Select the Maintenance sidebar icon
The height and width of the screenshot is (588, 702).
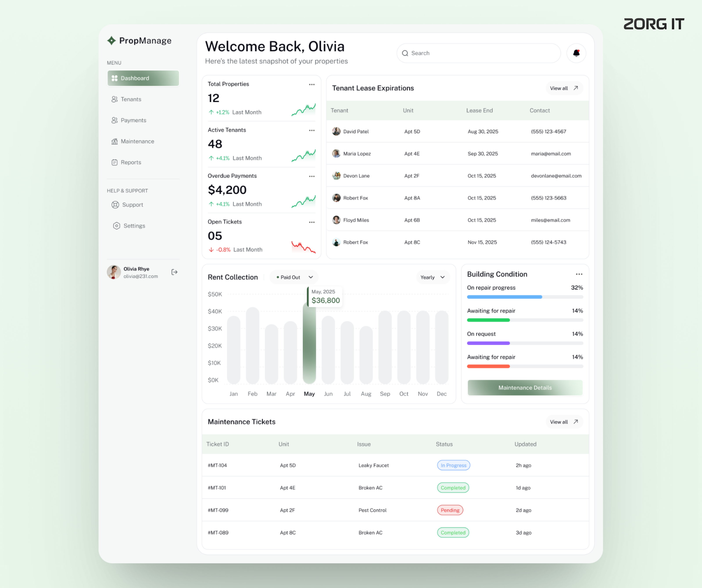click(x=114, y=141)
